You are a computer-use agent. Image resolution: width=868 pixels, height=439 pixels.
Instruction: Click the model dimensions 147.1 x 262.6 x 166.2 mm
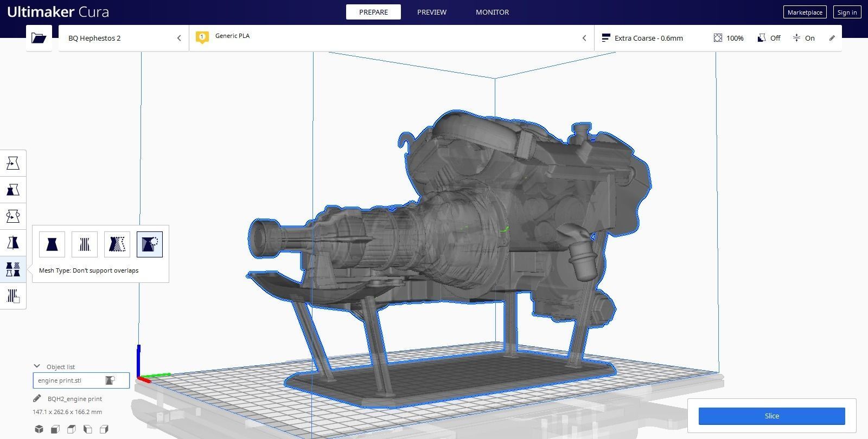tap(67, 412)
